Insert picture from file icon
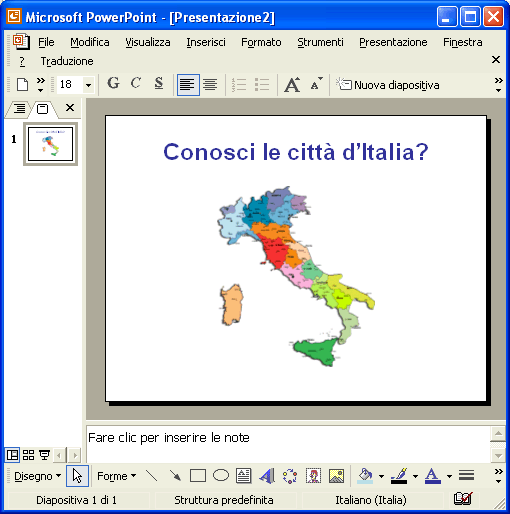This screenshot has height=514, width=510. point(336,476)
